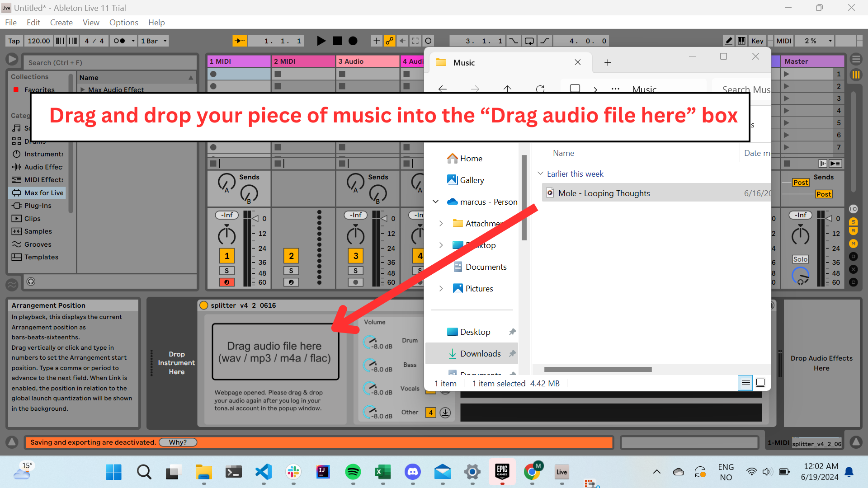
Task: Click the Other stem download icon
Action: tap(445, 413)
